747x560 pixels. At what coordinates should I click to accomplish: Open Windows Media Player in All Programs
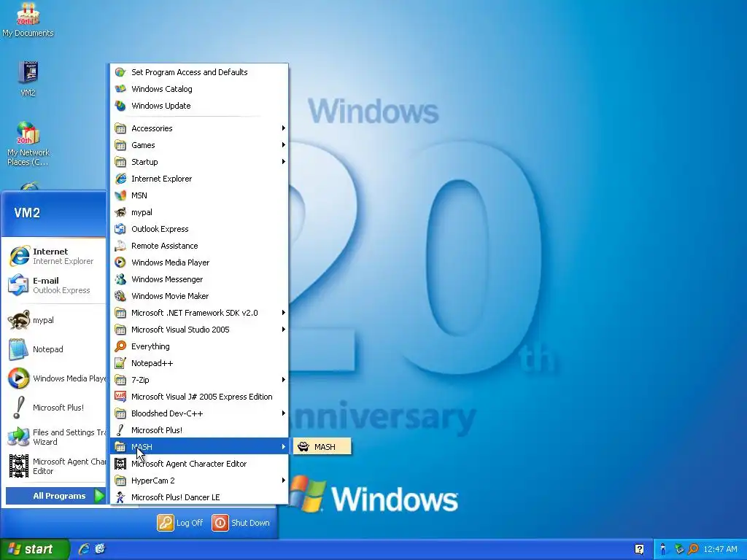pos(199,262)
